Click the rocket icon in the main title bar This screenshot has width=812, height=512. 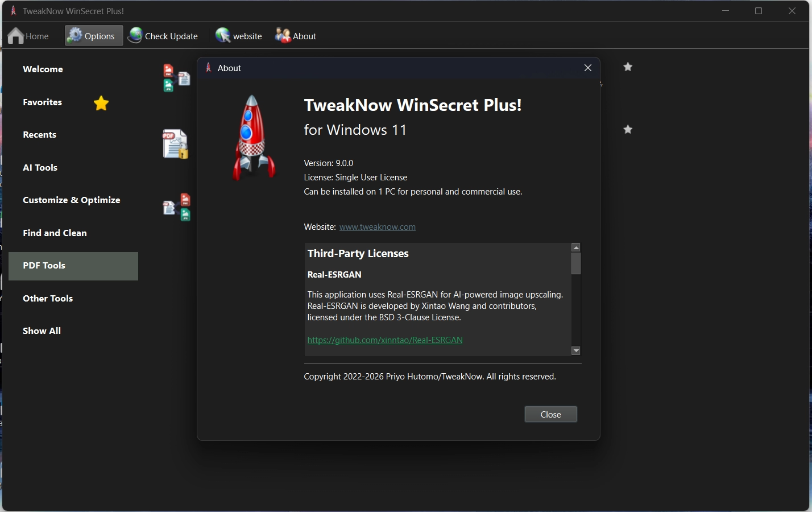[x=13, y=11]
